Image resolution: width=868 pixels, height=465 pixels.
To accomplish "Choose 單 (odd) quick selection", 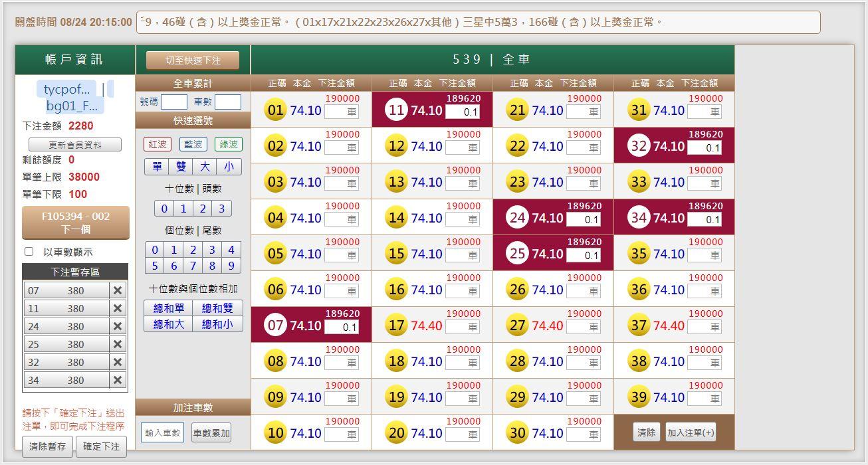I will pyautogui.click(x=157, y=167).
